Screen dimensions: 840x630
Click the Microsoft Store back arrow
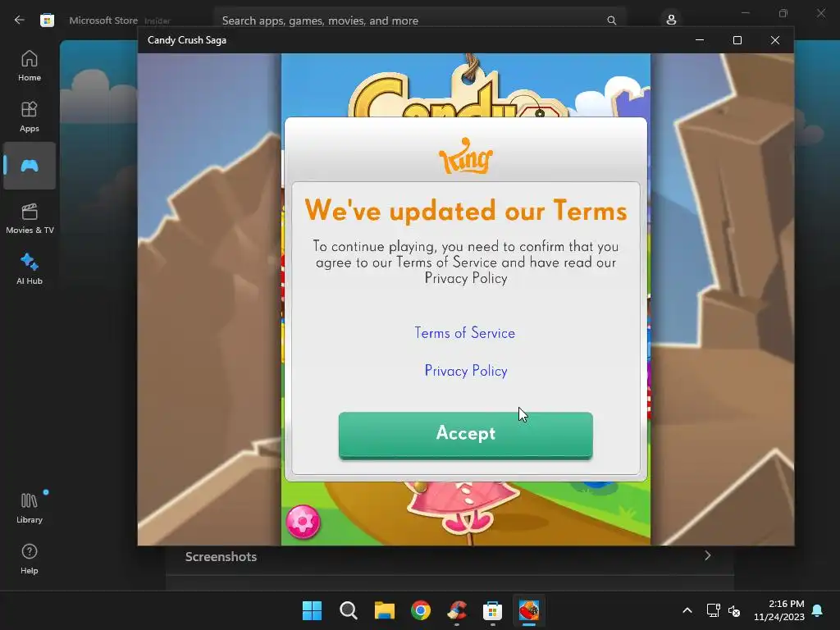tap(20, 21)
